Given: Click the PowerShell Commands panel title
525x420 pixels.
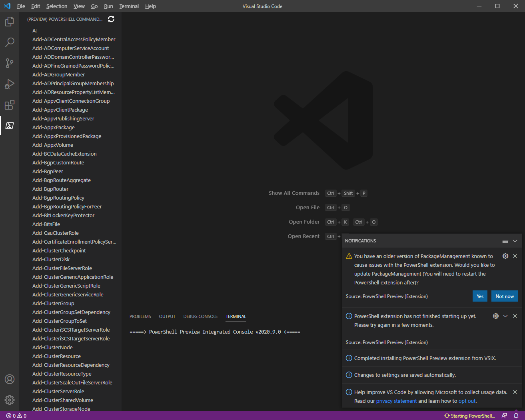Looking at the screenshot, I should click(x=65, y=19).
